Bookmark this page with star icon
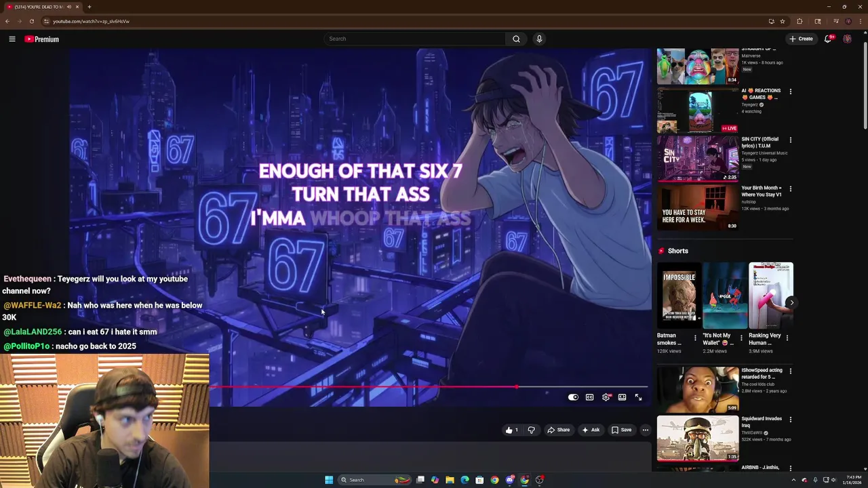 (782, 21)
